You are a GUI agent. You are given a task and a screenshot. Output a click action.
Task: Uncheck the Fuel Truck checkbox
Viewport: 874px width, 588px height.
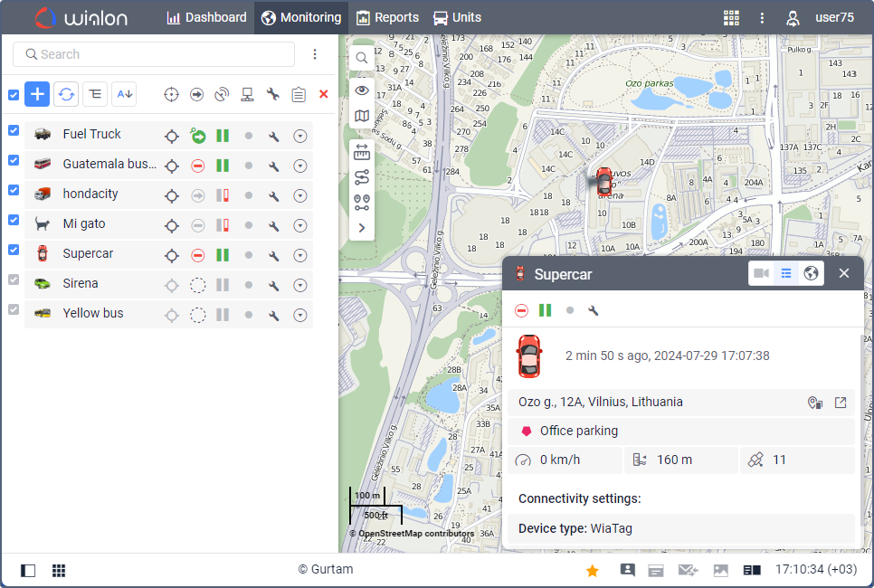click(14, 131)
